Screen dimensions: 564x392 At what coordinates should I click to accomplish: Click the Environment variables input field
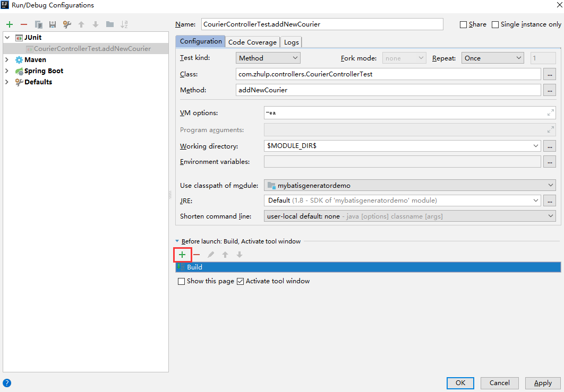click(403, 162)
